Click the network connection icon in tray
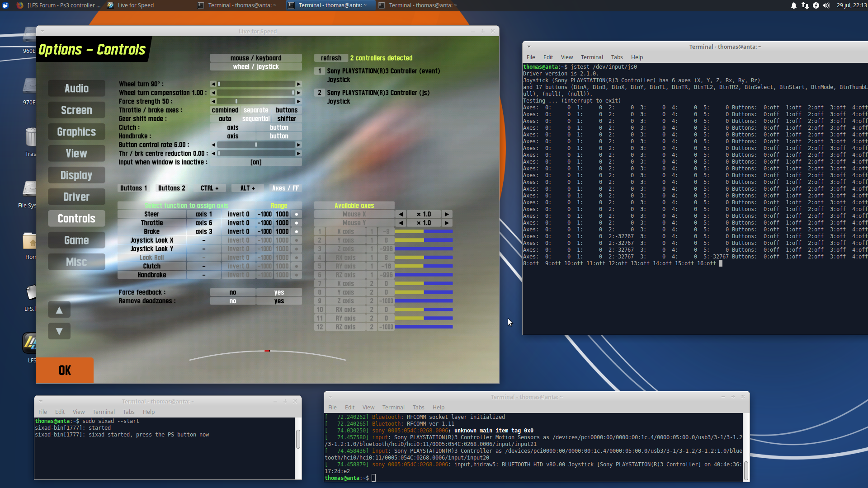Viewport: 868px width, 488px height. [x=805, y=5]
